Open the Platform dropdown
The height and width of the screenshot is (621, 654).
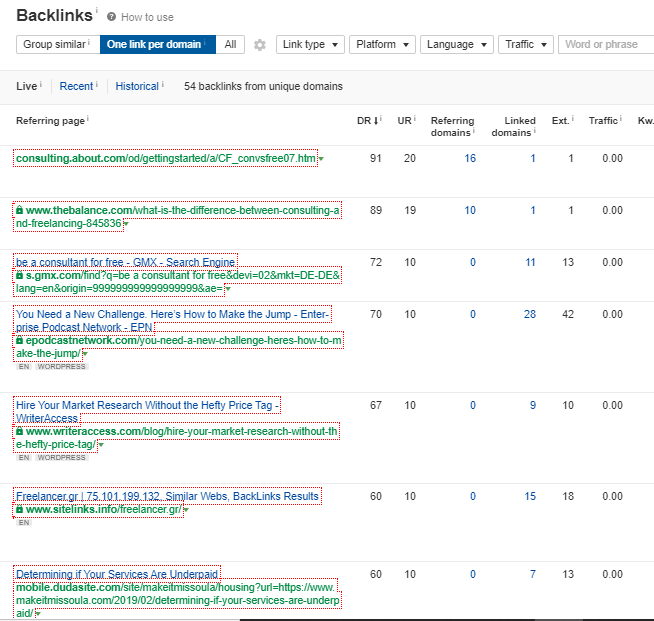pyautogui.click(x=382, y=45)
